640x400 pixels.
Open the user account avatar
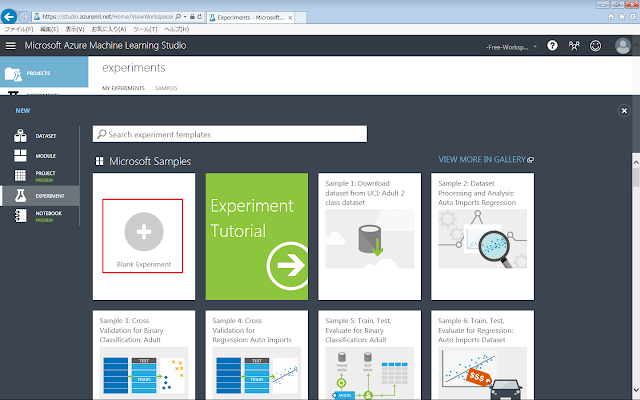click(x=623, y=46)
